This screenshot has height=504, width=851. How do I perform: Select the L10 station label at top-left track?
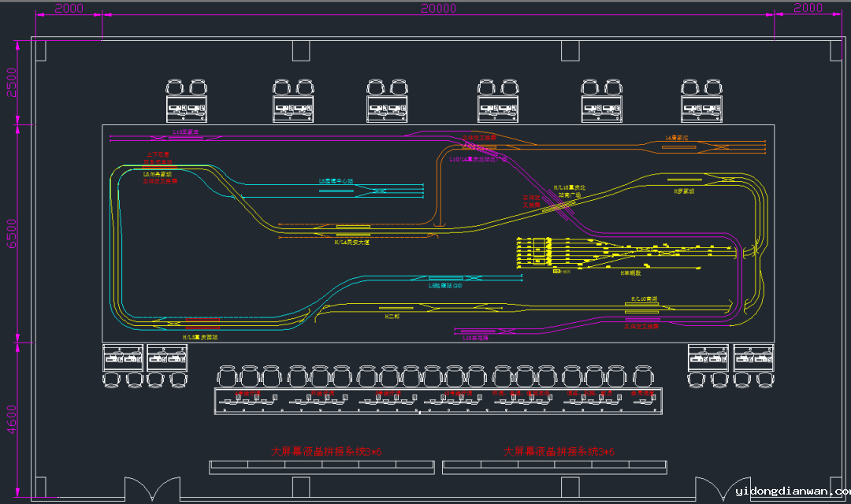[x=186, y=132]
